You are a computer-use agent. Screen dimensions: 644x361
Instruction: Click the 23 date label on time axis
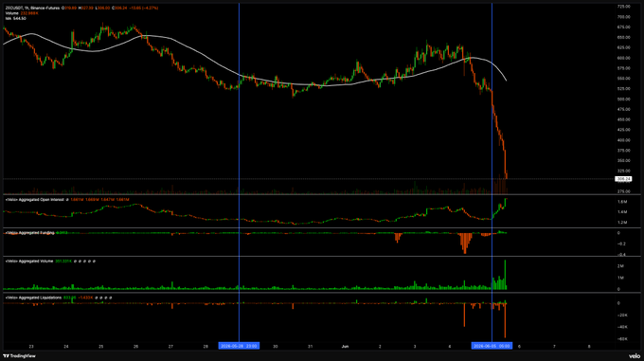[x=31, y=347]
